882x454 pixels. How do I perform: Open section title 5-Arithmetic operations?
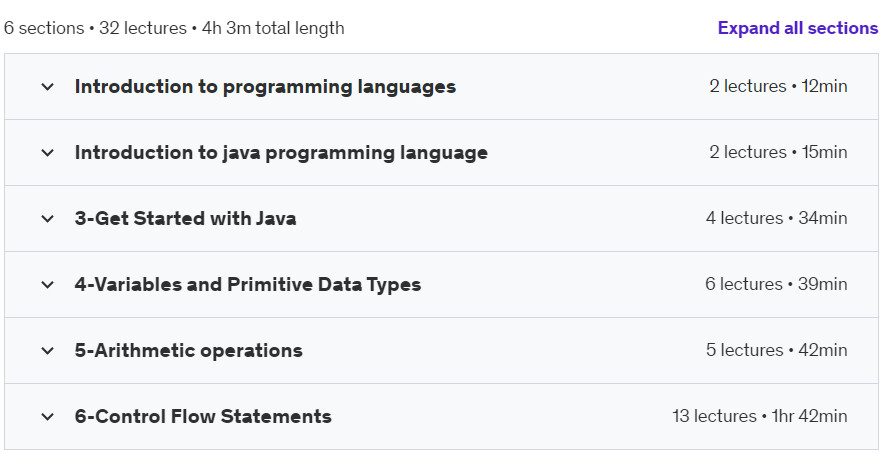(188, 350)
